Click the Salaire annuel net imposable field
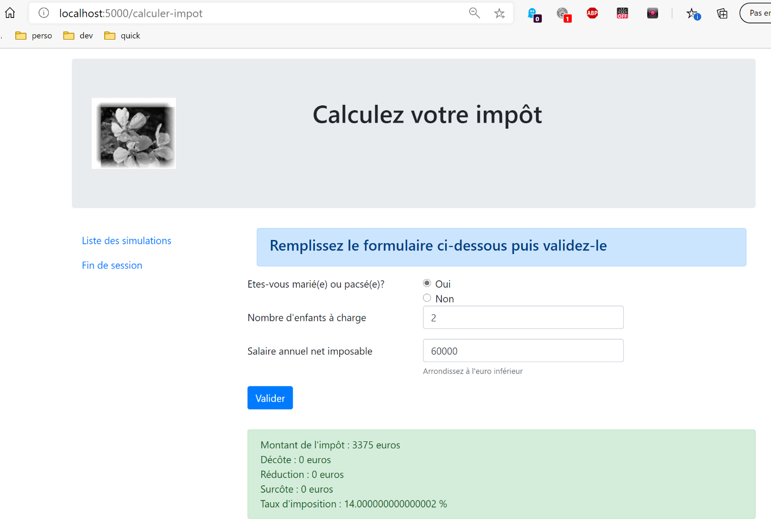 523,351
